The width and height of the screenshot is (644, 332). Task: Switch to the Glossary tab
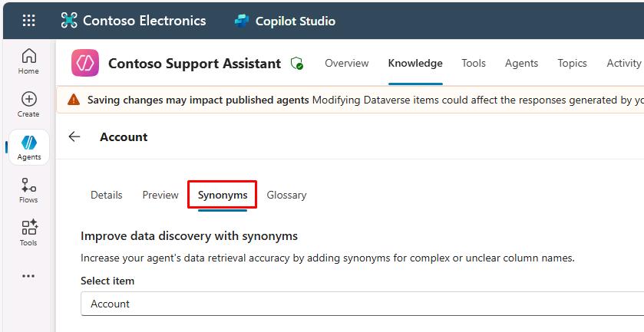[286, 195]
